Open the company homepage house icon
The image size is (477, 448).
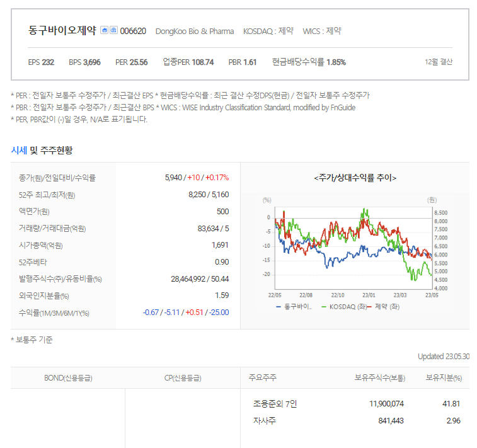click(104, 30)
